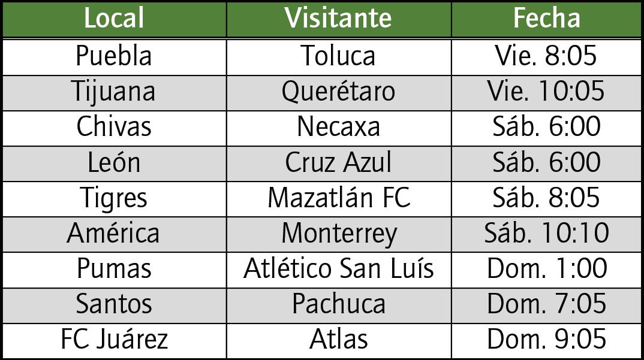Click the Visitante column header
The image size is (644, 360).
(x=339, y=19)
